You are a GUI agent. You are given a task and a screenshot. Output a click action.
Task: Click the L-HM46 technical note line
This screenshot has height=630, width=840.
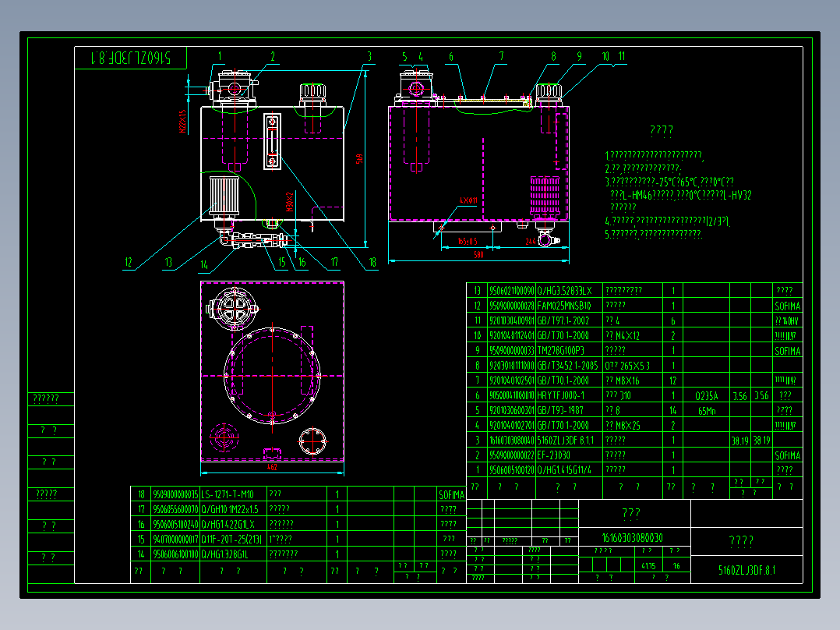[x=680, y=195]
